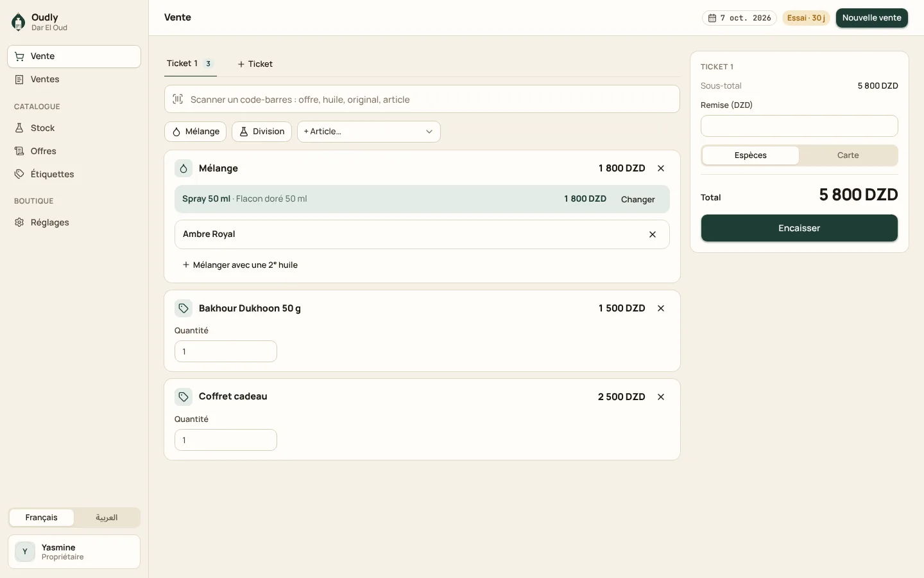Screen dimensions: 924x578
Task: Switch language to Arabic
Action: click(107, 518)
